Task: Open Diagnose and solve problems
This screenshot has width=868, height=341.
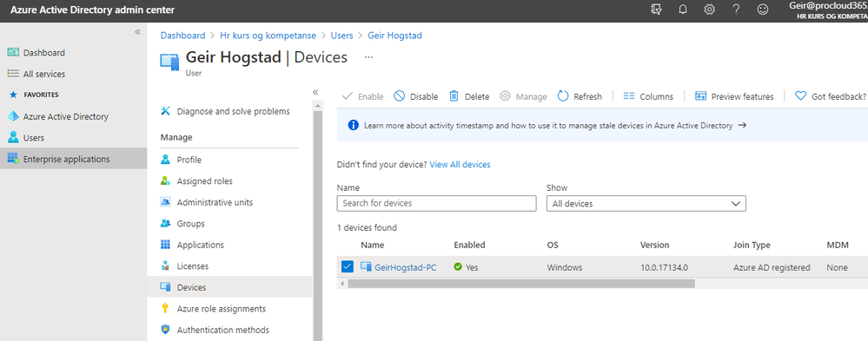Action: 233,112
